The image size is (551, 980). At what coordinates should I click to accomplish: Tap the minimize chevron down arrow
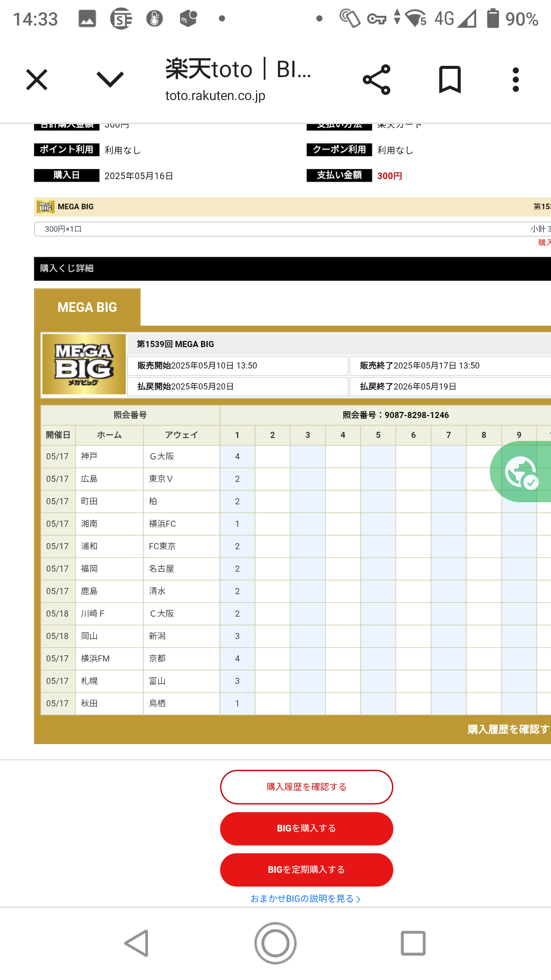110,80
